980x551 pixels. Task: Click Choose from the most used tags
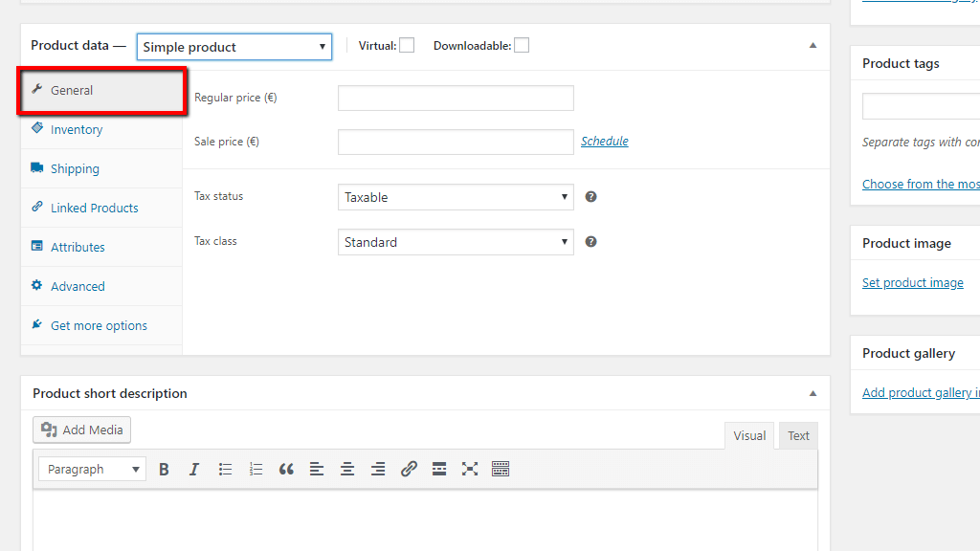921,184
